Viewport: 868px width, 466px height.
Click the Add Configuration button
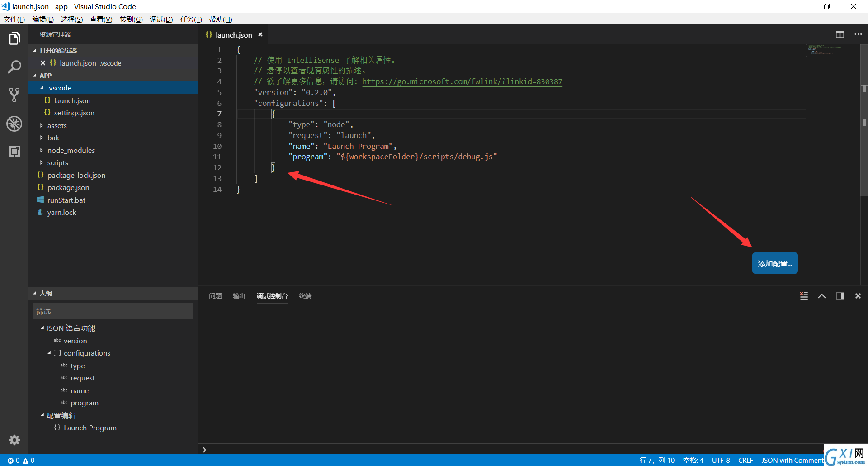[775, 263]
